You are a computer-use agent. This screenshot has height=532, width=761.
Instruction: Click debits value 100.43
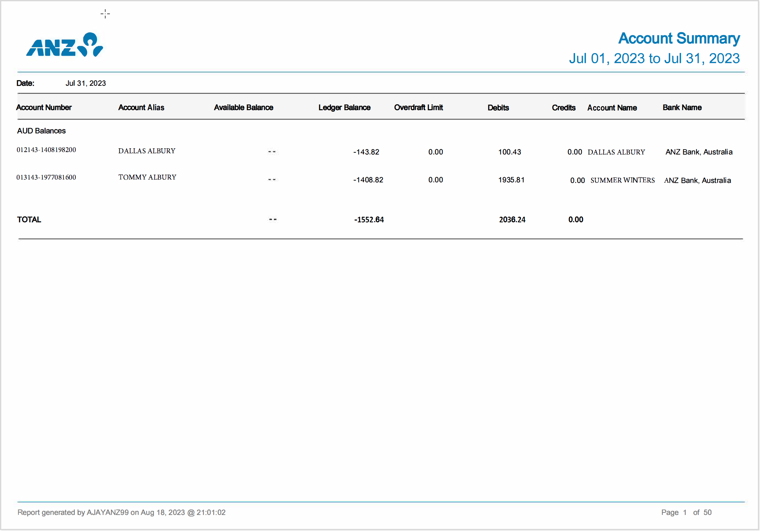(x=509, y=152)
